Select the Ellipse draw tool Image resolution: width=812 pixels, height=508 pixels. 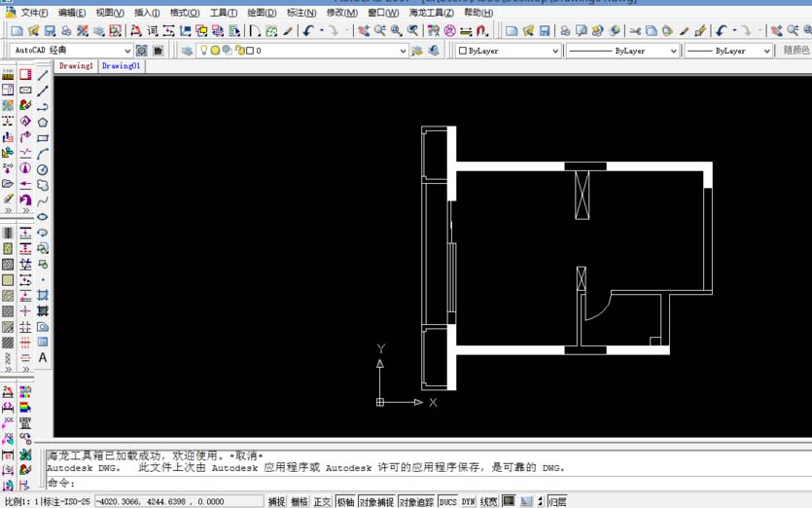click(x=43, y=217)
